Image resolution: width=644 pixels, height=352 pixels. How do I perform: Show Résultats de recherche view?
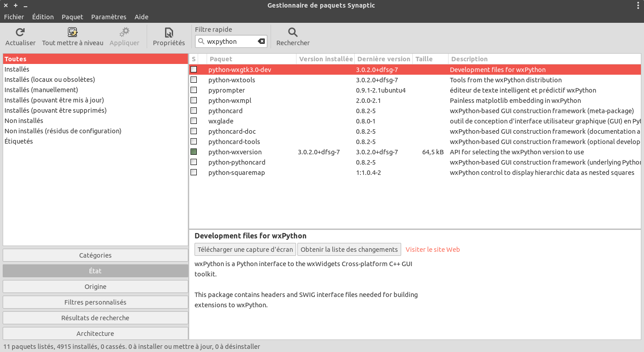(x=95, y=318)
